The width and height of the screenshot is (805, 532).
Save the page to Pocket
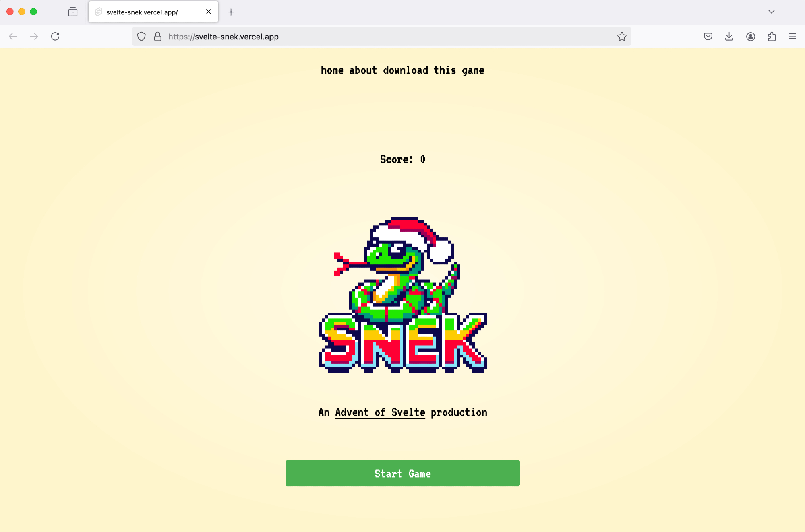(708, 37)
